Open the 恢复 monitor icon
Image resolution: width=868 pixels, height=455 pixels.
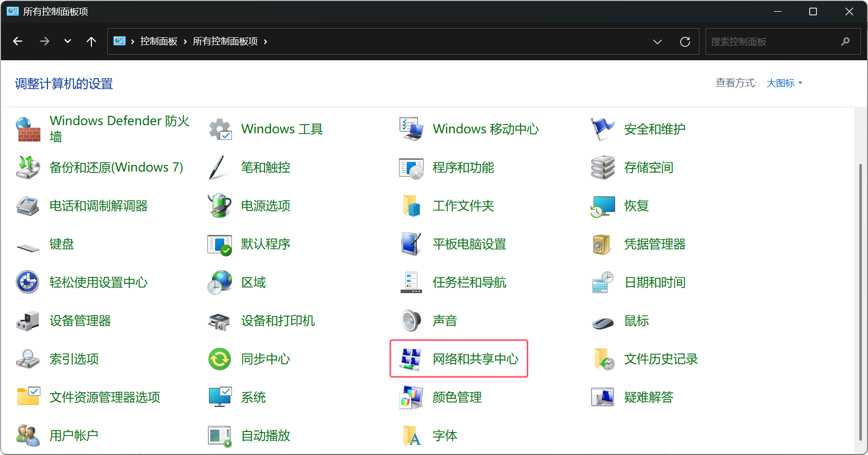(x=603, y=206)
